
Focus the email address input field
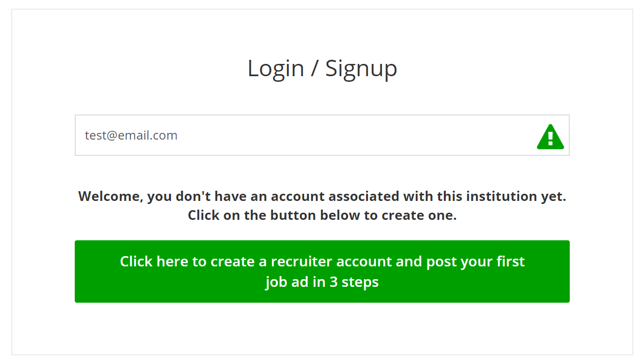322,135
